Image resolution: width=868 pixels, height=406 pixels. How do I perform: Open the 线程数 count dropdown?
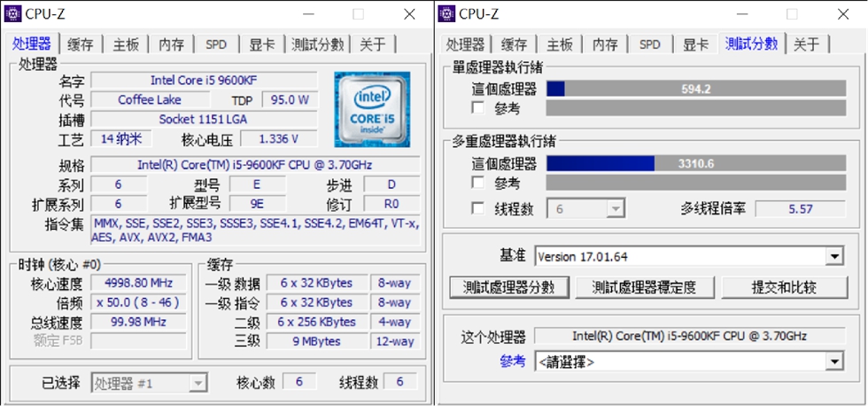click(x=586, y=209)
